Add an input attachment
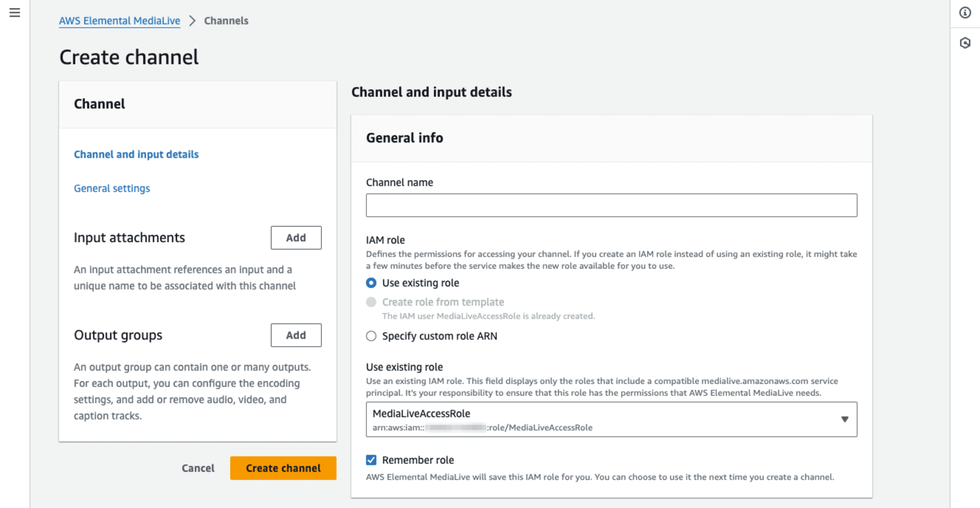980x508 pixels. pos(296,238)
